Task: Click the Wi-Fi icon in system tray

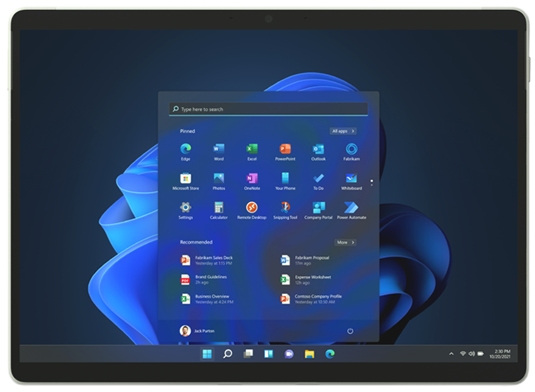Action: [x=463, y=354]
